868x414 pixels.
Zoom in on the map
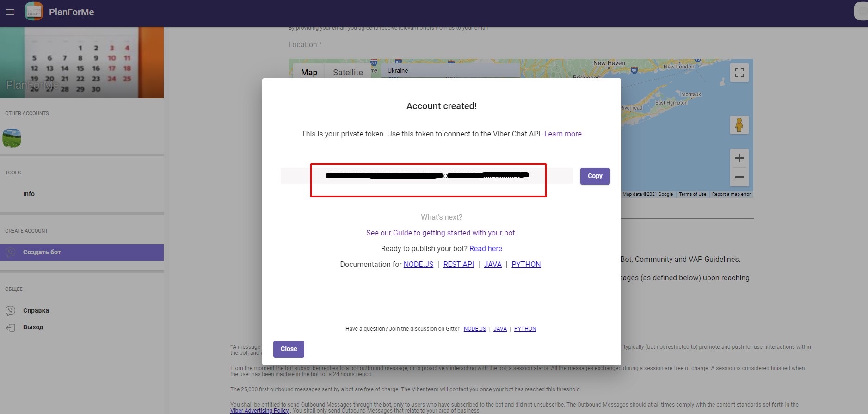[739, 158]
